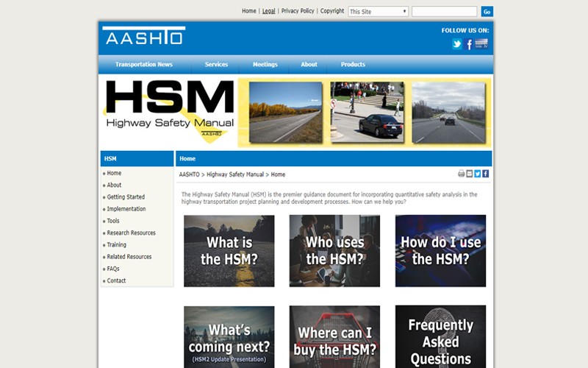Image resolution: width=588 pixels, height=368 pixels.
Task: Open Training in the sidebar
Action: pyautogui.click(x=117, y=245)
